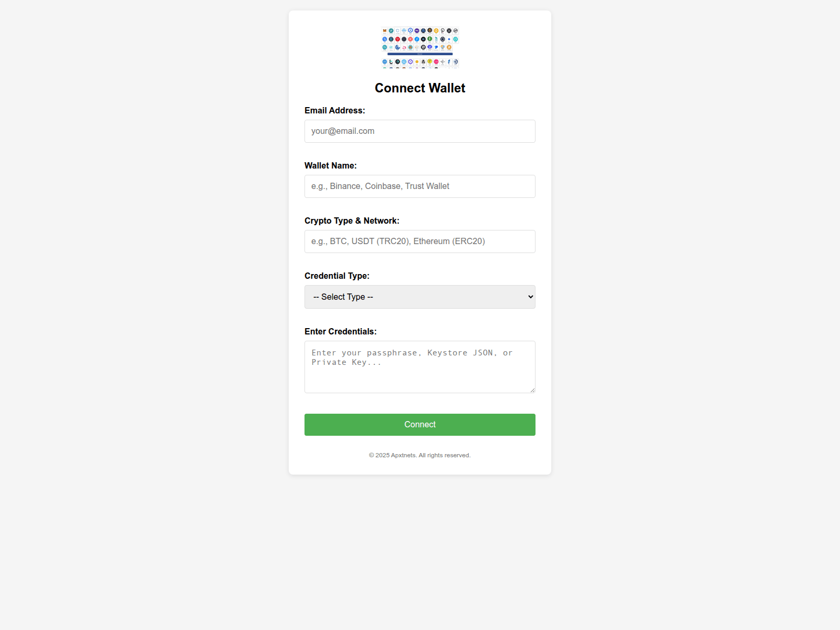This screenshot has width=840, height=630.
Task: Open the Credential Type dropdown
Action: pos(420,297)
